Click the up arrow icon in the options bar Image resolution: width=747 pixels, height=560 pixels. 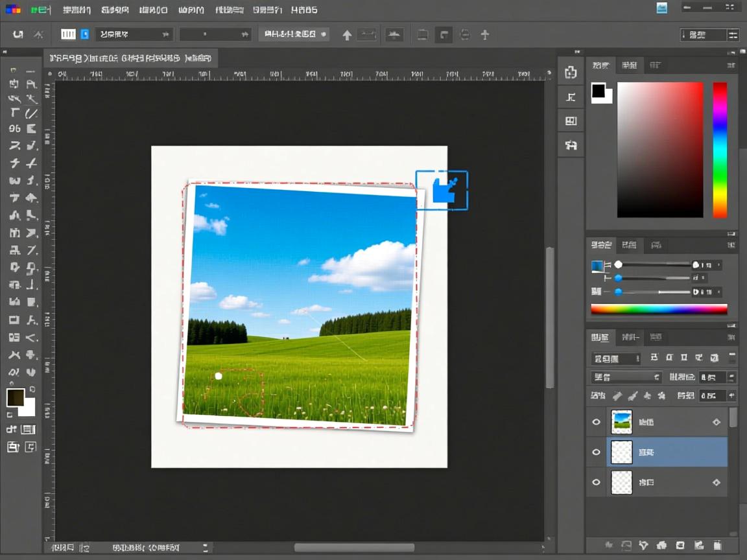347,35
